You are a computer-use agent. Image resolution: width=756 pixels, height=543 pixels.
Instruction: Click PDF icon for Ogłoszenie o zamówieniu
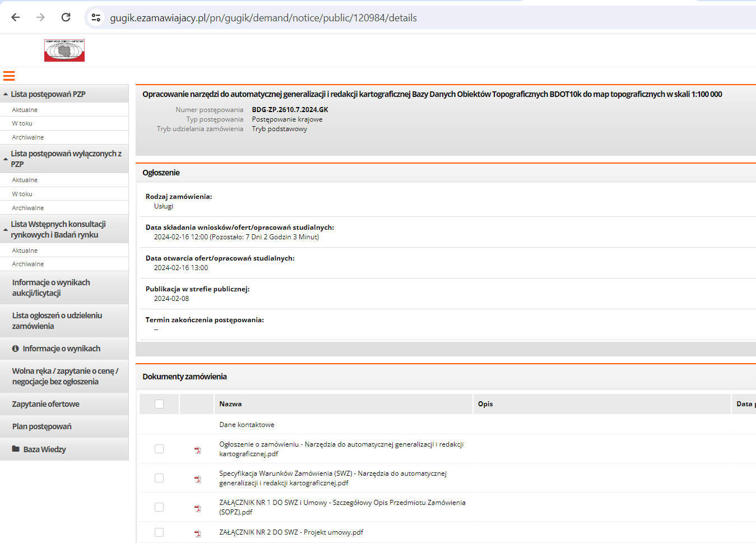click(197, 450)
